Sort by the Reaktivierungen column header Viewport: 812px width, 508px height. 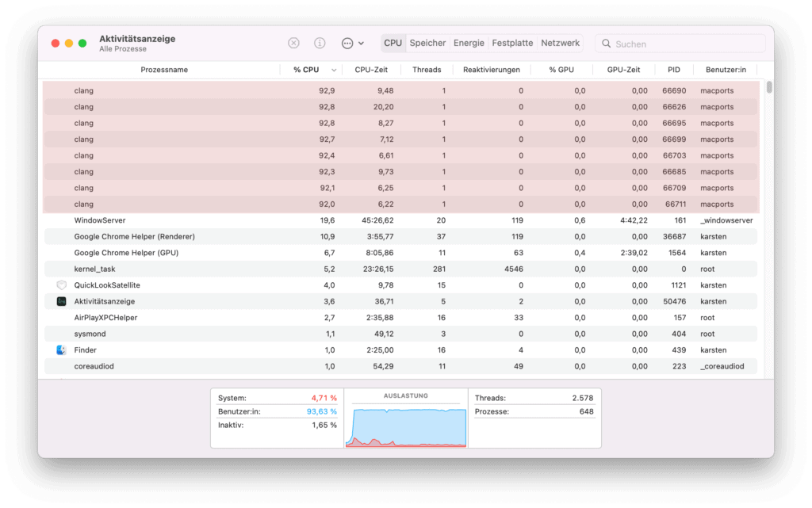coord(492,69)
